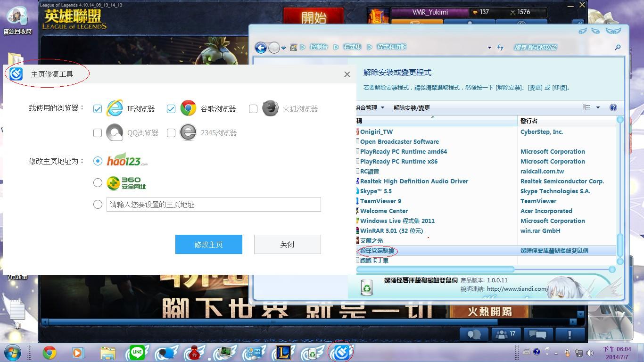Click the 2345 browser icon
644x362 pixels.
pyautogui.click(x=188, y=132)
